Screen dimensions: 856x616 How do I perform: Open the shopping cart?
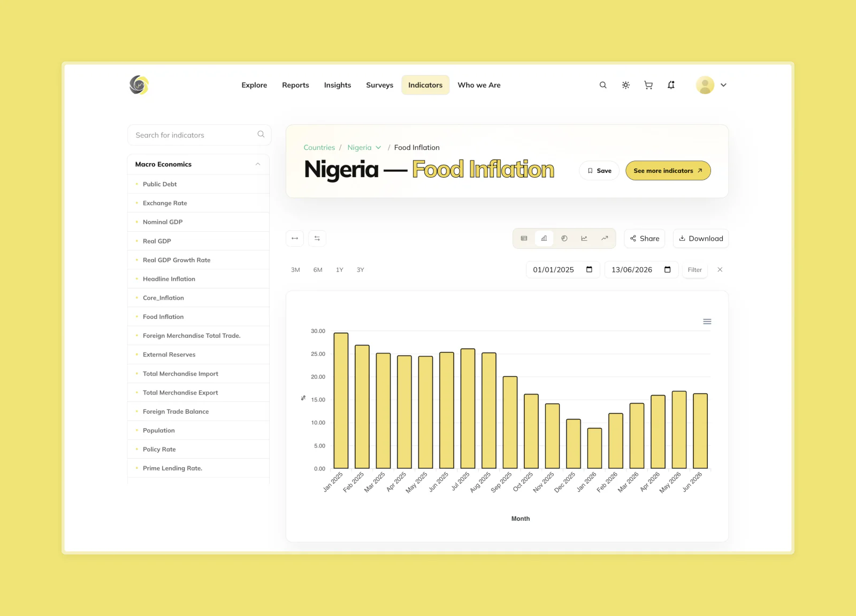648,85
